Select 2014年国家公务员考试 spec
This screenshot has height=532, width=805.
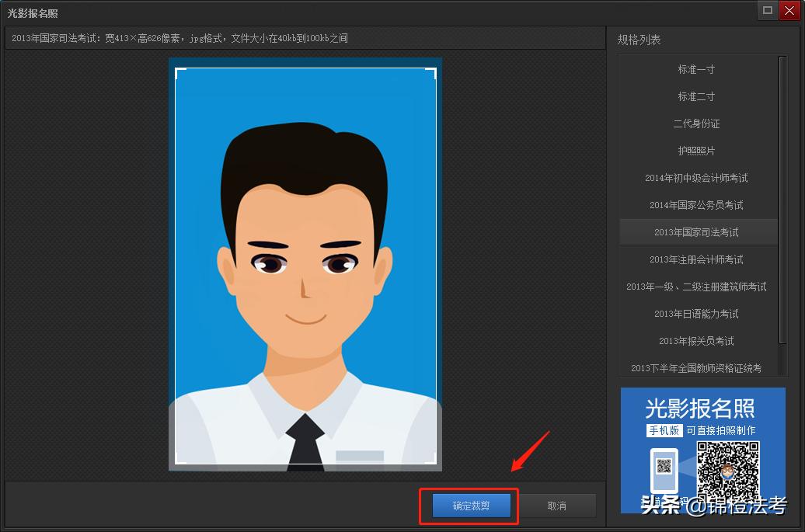(x=697, y=204)
